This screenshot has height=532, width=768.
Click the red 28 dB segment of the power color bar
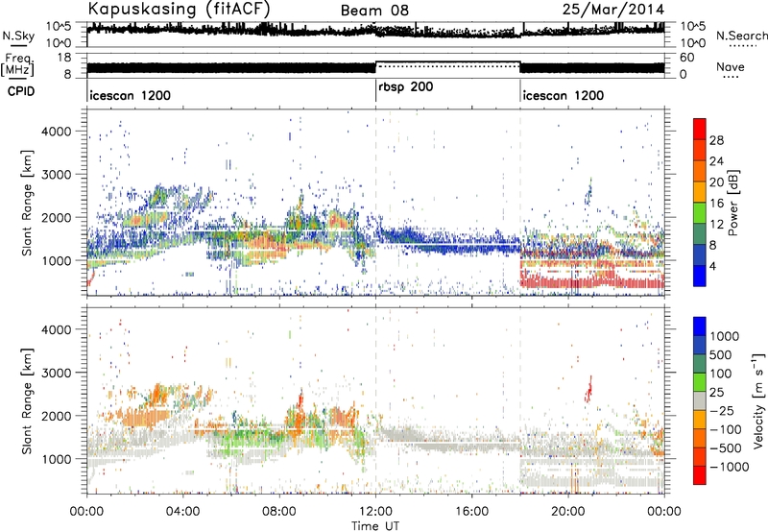click(x=700, y=129)
